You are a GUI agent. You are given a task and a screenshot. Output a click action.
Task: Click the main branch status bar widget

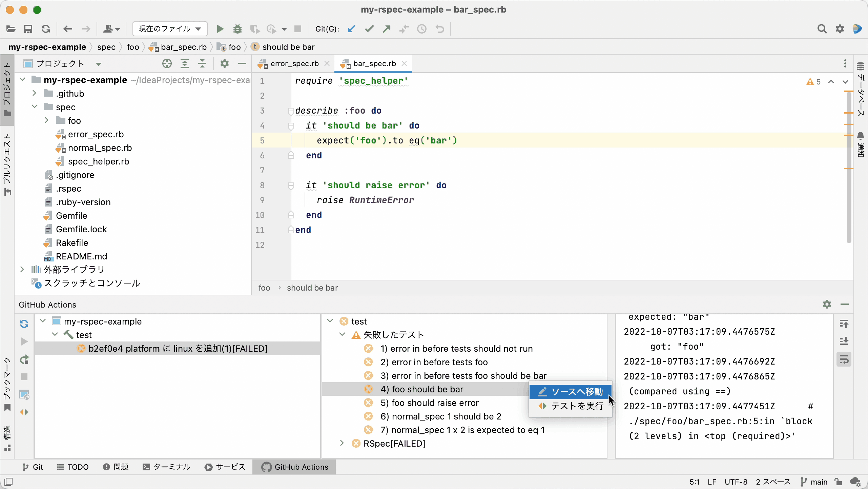(x=814, y=482)
